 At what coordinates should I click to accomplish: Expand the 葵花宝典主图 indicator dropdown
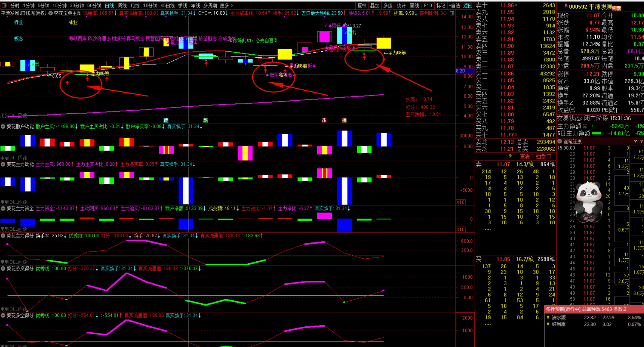pyautogui.click(x=51, y=13)
